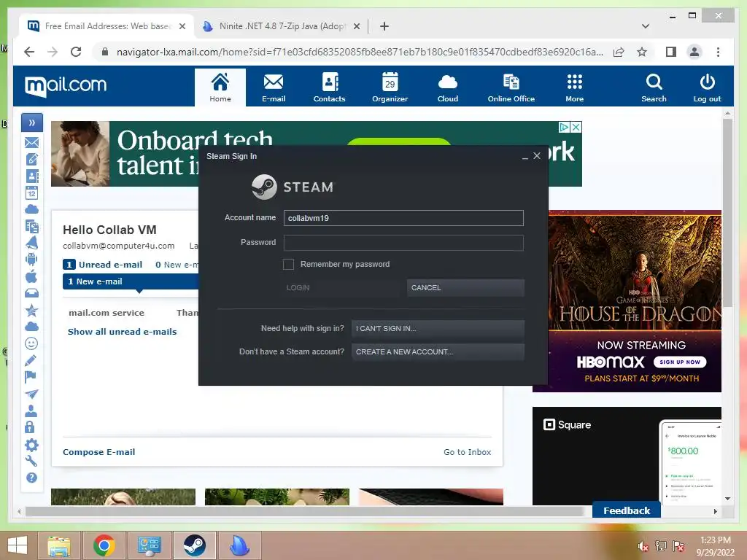Click the smiley face icon in sidebar
Image resolution: width=747 pixels, height=560 pixels.
(32, 344)
